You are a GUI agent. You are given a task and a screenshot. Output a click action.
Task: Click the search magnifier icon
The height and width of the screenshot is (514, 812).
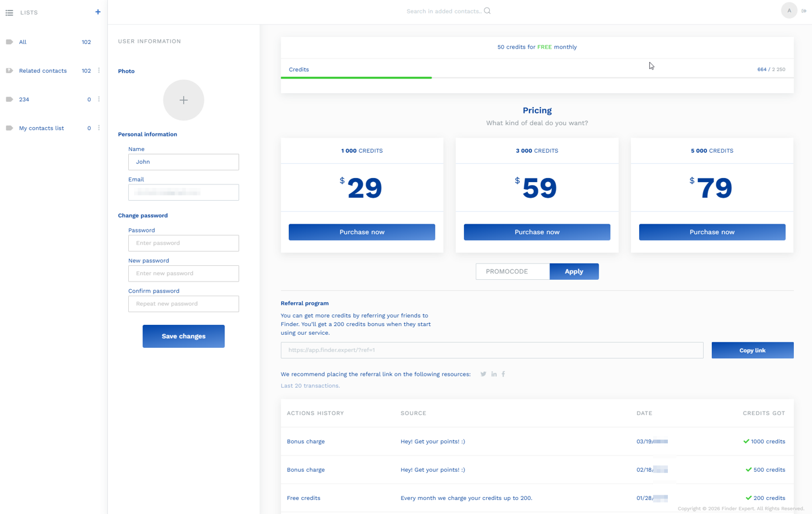coord(487,11)
